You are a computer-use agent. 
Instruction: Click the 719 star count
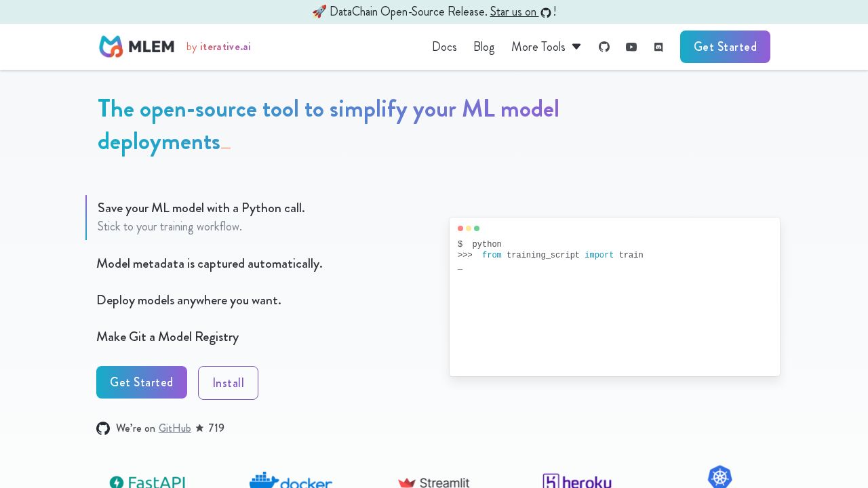(216, 428)
